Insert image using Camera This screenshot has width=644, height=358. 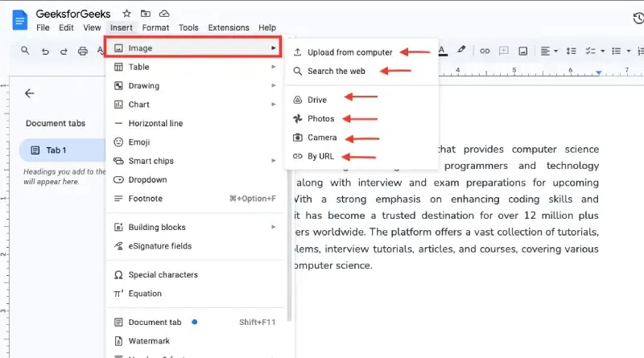pyautogui.click(x=361, y=138)
